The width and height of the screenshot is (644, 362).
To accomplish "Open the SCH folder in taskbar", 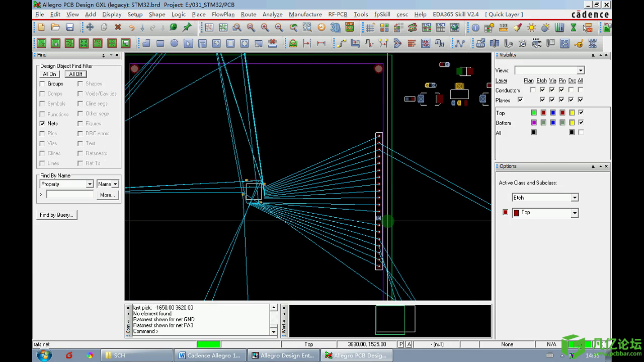I will point(137,355).
